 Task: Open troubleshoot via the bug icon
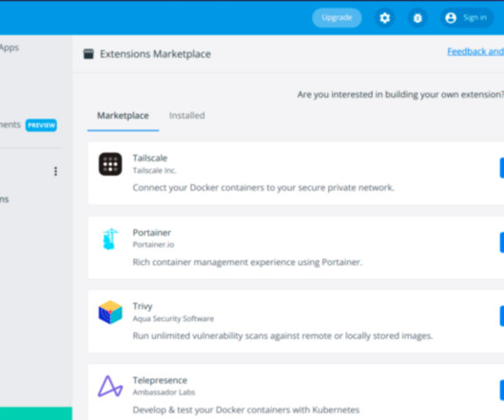[417, 18]
